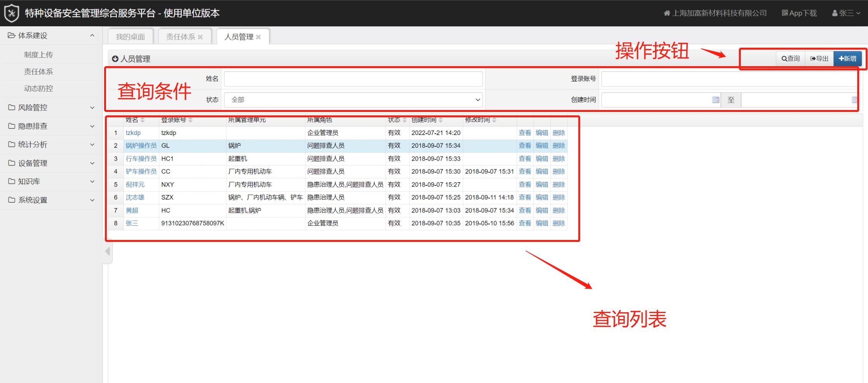Click 编辑 for the 倪祥元 row
868x383 pixels.
click(x=542, y=185)
